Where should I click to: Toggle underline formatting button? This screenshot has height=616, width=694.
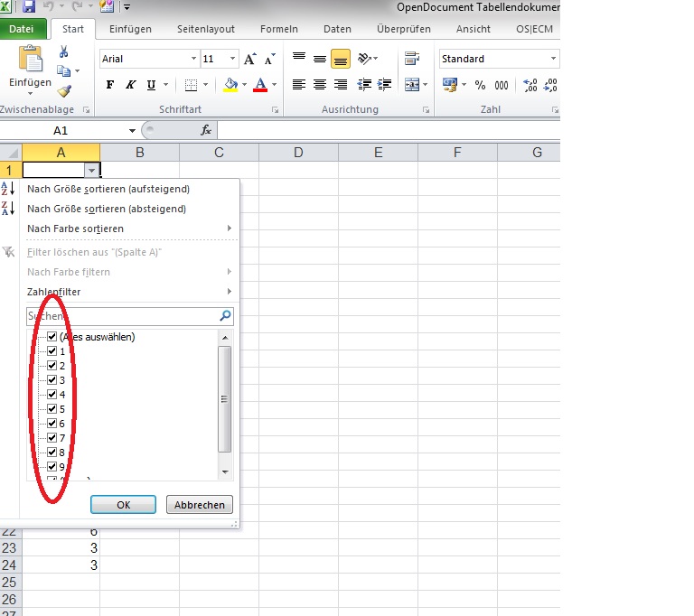point(152,85)
